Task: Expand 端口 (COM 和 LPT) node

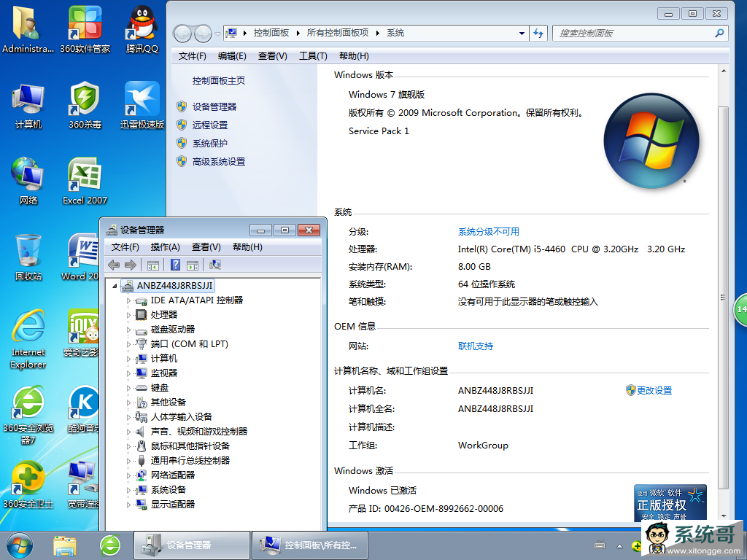Action: [128, 344]
